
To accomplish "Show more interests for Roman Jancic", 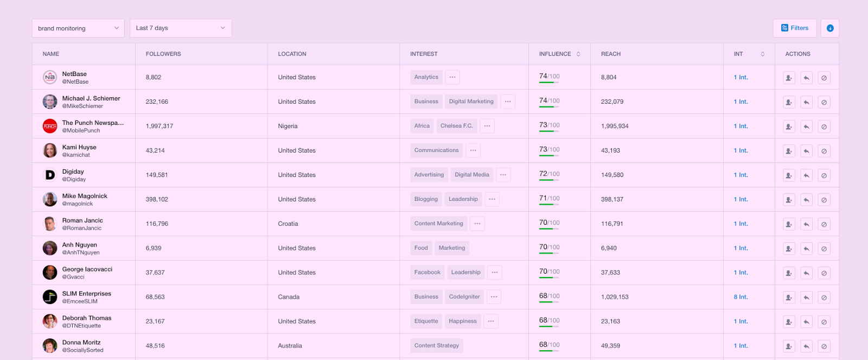I will [x=477, y=224].
